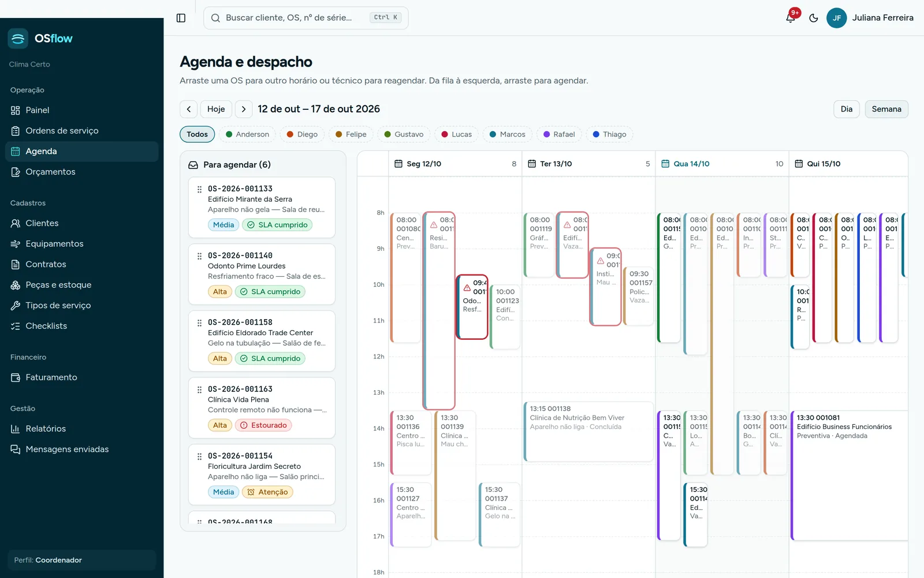924x578 pixels.
Task: Switch to Dia view
Action: click(x=847, y=109)
